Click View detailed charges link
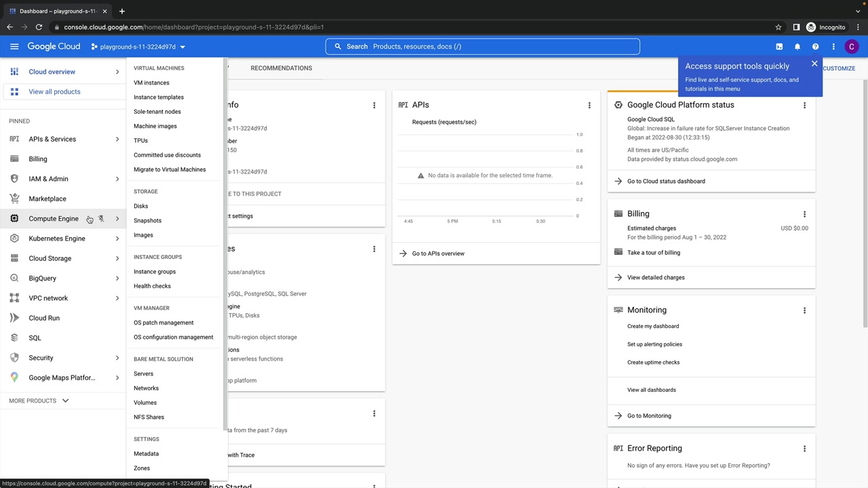This screenshot has height=488, width=868. (x=656, y=278)
